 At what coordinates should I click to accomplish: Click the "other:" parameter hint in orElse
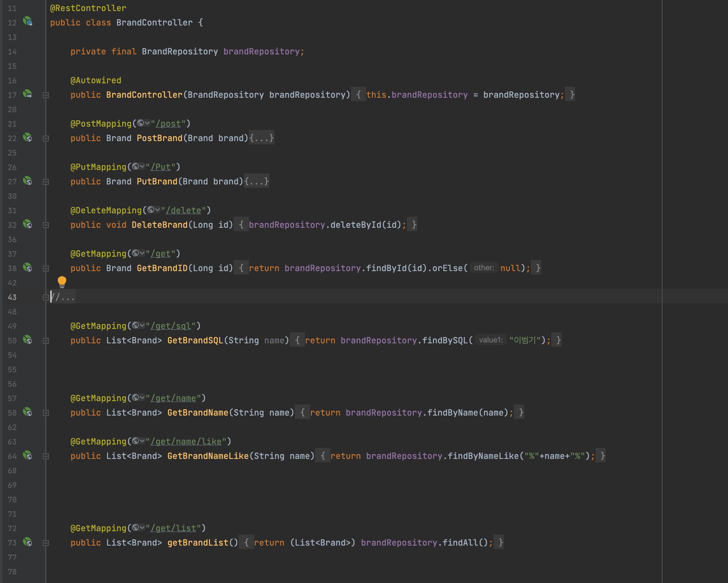click(x=484, y=268)
